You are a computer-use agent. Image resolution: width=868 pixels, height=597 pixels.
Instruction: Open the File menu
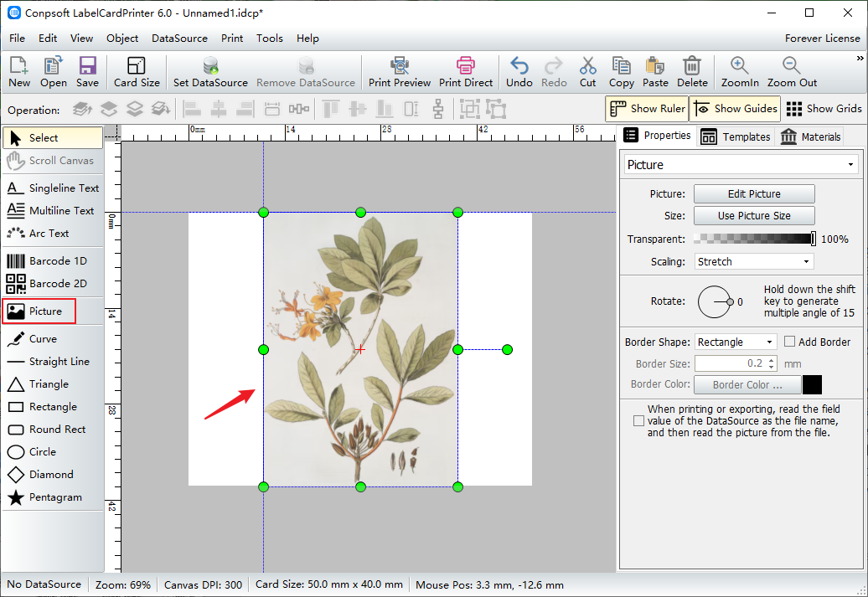17,39
